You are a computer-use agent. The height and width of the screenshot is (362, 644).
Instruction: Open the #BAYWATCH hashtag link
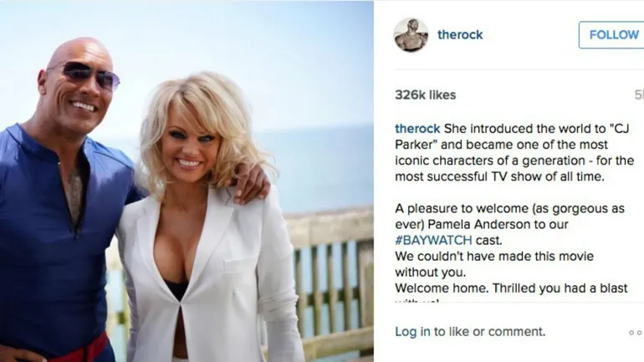coord(433,240)
